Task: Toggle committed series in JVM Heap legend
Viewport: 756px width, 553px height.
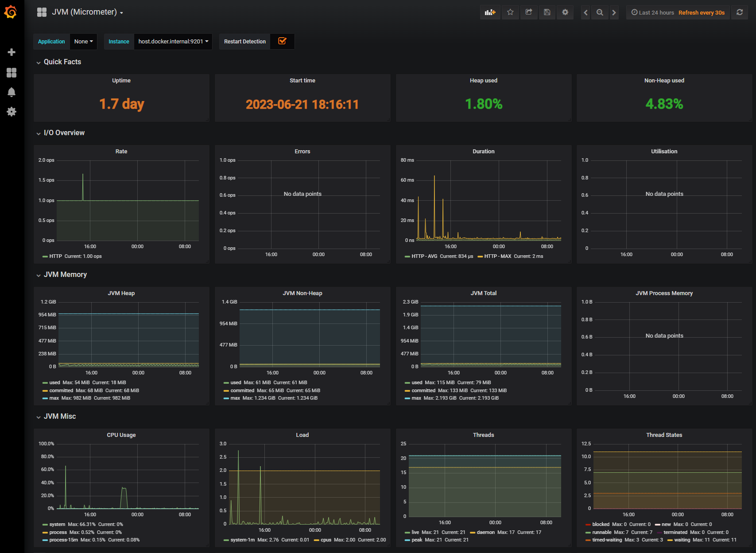Action: [x=61, y=390]
